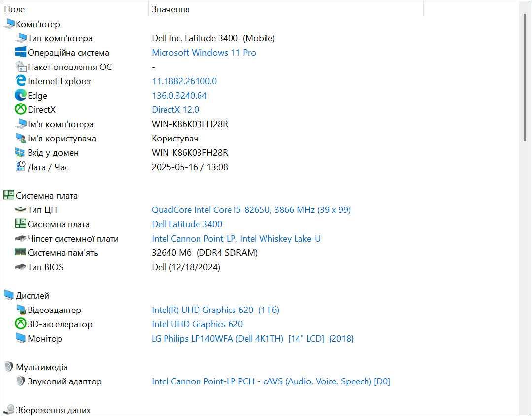This screenshot has height=416, width=532.
Task: Click the Монітор display icon
Action: (21, 338)
